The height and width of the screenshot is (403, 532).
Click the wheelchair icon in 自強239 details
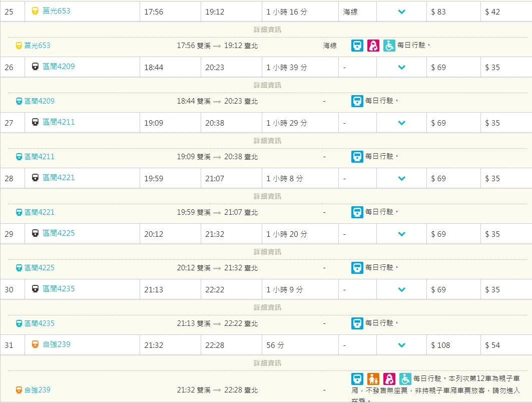tap(405, 379)
